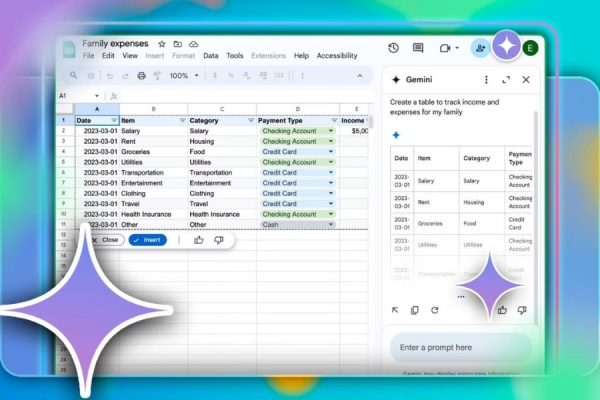Image resolution: width=600 pixels, height=400 pixels.
Task: Click the Insert button
Action: point(148,240)
